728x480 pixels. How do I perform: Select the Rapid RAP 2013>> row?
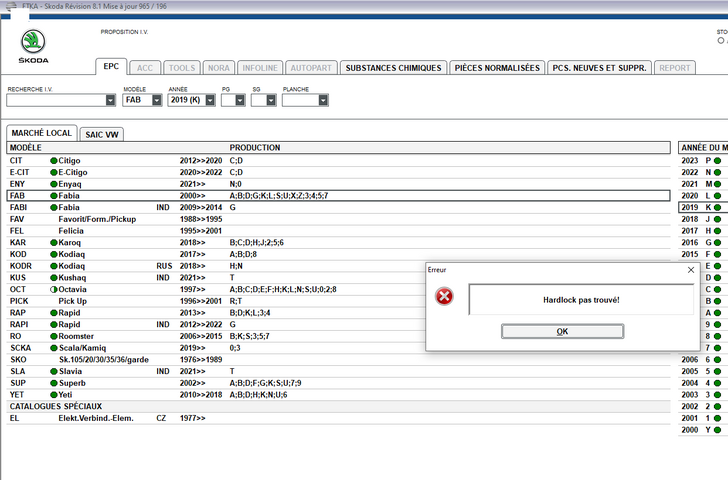(216, 313)
